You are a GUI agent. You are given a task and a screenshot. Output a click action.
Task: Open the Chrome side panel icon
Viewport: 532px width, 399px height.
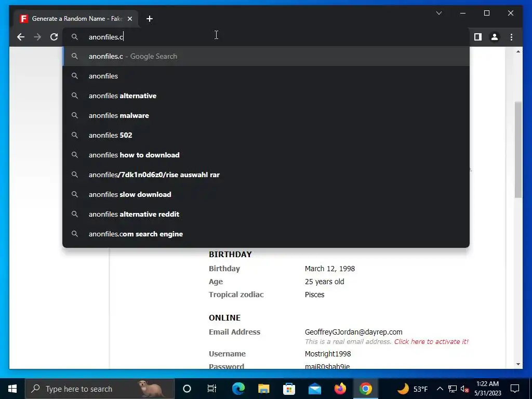click(478, 37)
